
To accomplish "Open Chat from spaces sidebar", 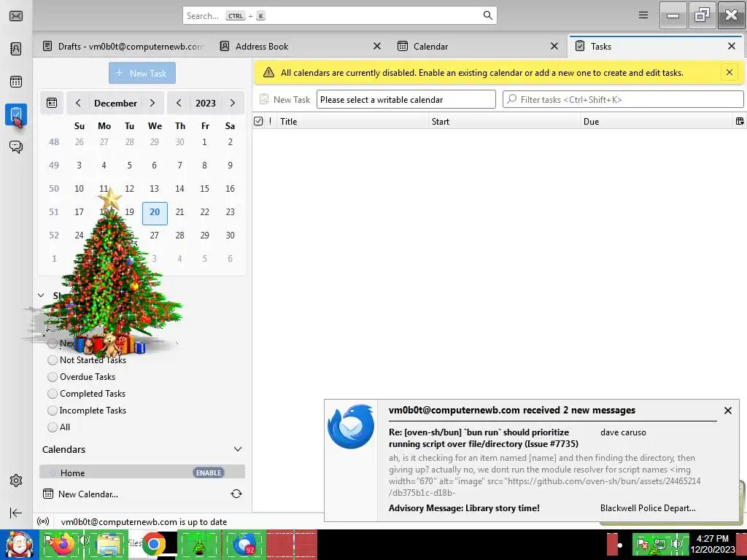I will [x=16, y=147].
